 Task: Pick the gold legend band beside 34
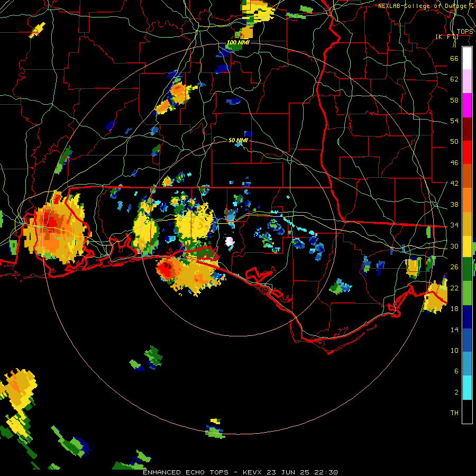coord(467,223)
